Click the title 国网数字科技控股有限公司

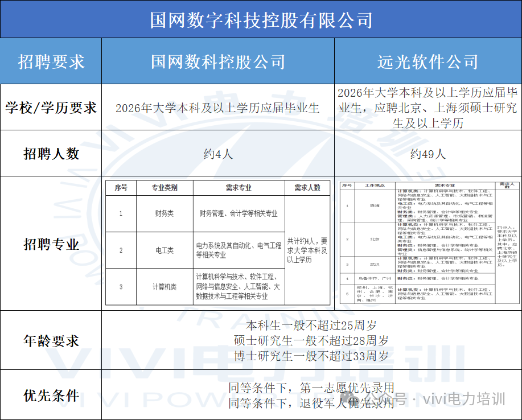click(261, 20)
